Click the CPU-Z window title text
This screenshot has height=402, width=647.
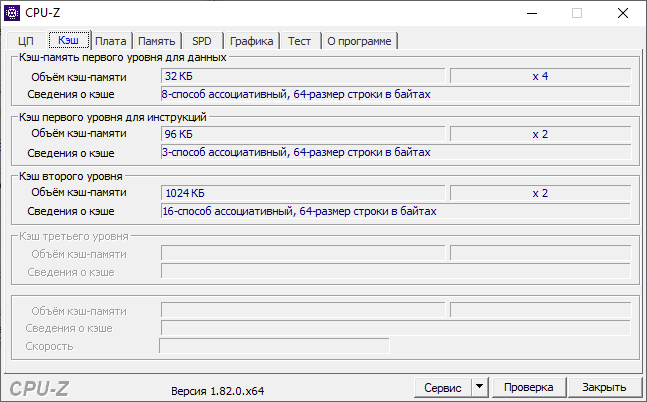click(43, 13)
